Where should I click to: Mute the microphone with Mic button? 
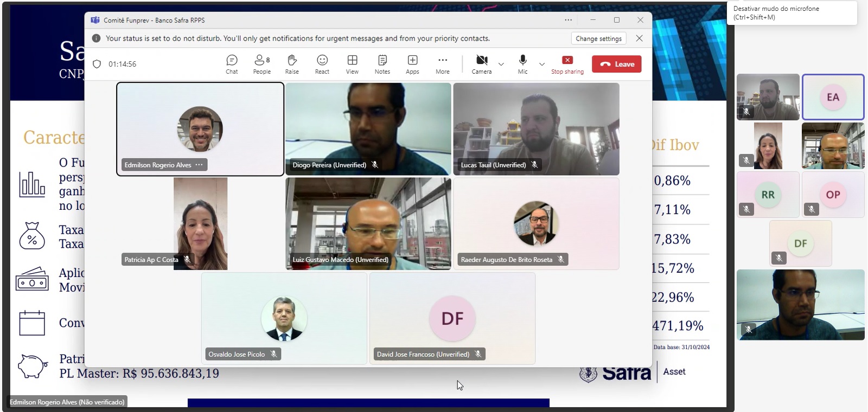tap(522, 63)
